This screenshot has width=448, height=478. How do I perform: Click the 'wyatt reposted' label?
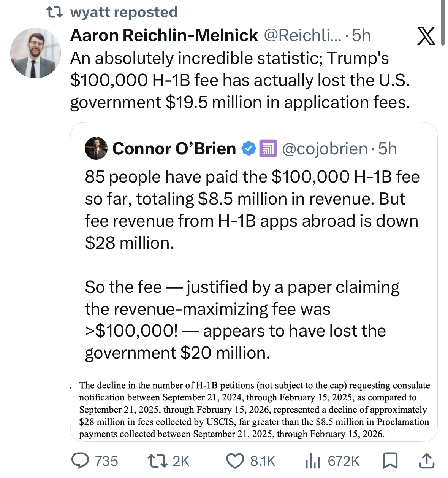[x=124, y=12]
